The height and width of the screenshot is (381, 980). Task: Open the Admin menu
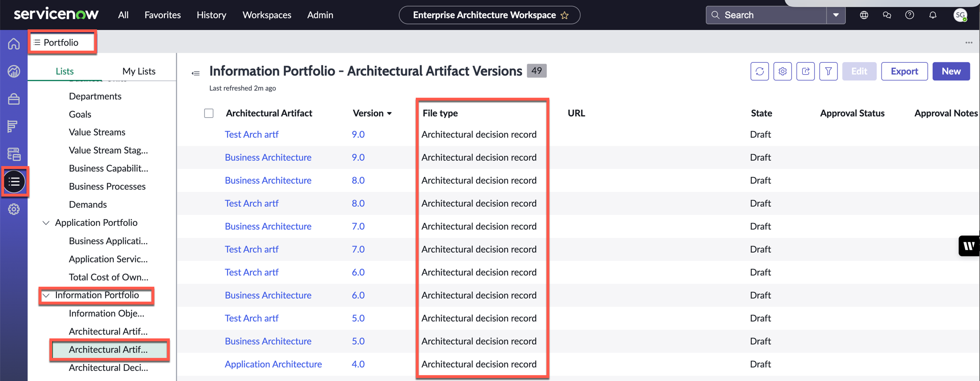[320, 15]
